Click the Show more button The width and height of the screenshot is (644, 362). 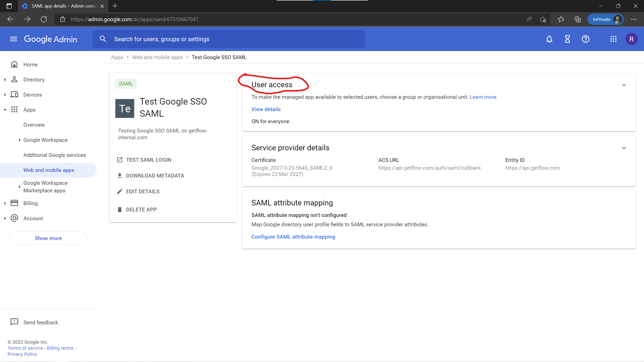(x=48, y=238)
